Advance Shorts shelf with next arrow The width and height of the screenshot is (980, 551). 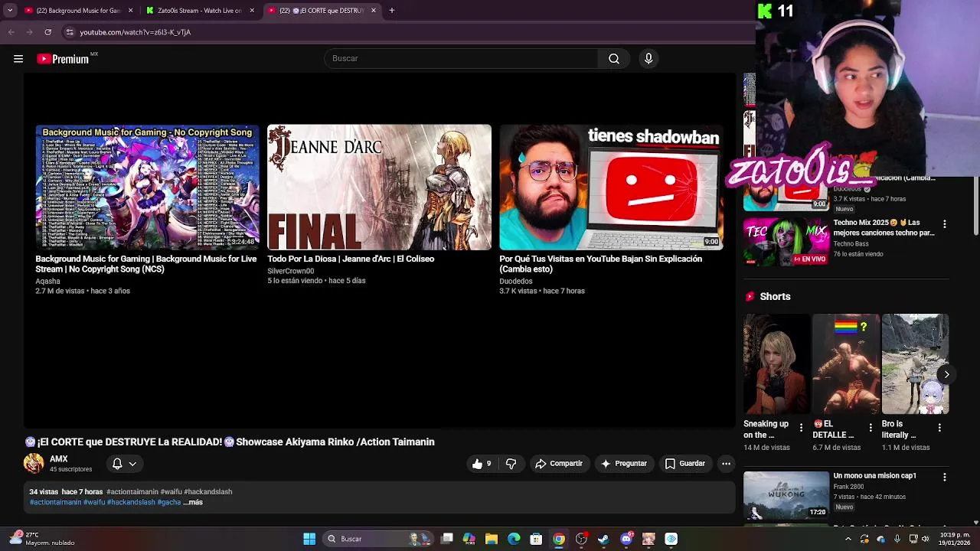tap(946, 374)
